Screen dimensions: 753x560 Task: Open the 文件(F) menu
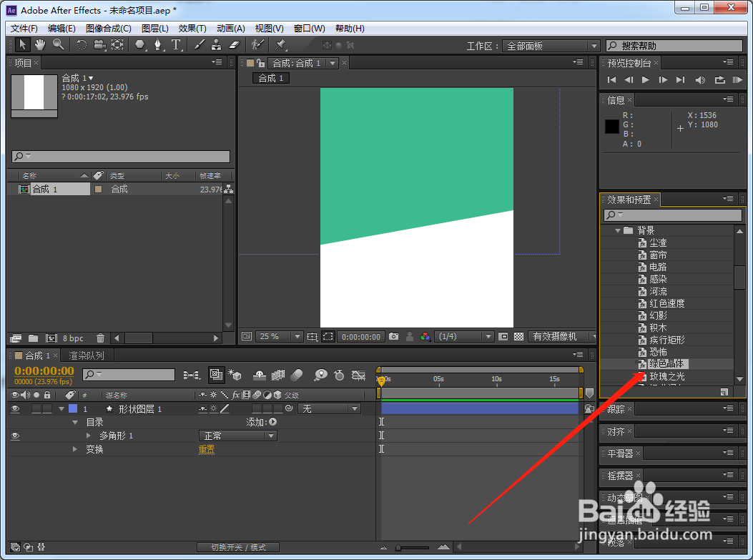(24, 29)
